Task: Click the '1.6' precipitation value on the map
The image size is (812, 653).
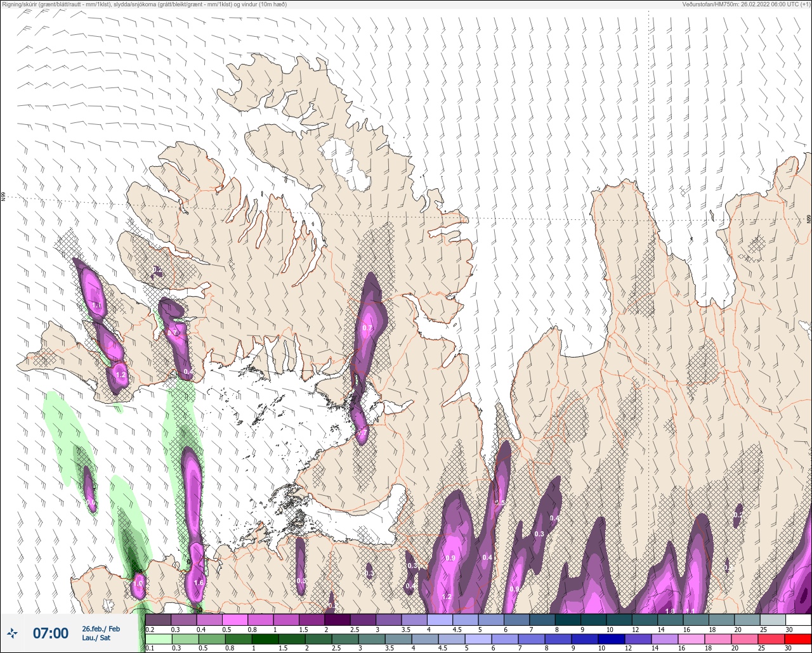Action: [198, 583]
